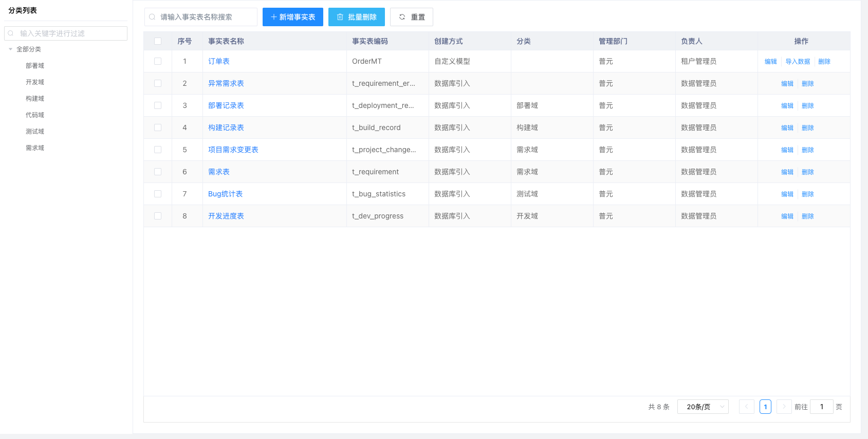Click the search icon in fact table search box
This screenshot has width=868, height=439.
(x=152, y=17)
